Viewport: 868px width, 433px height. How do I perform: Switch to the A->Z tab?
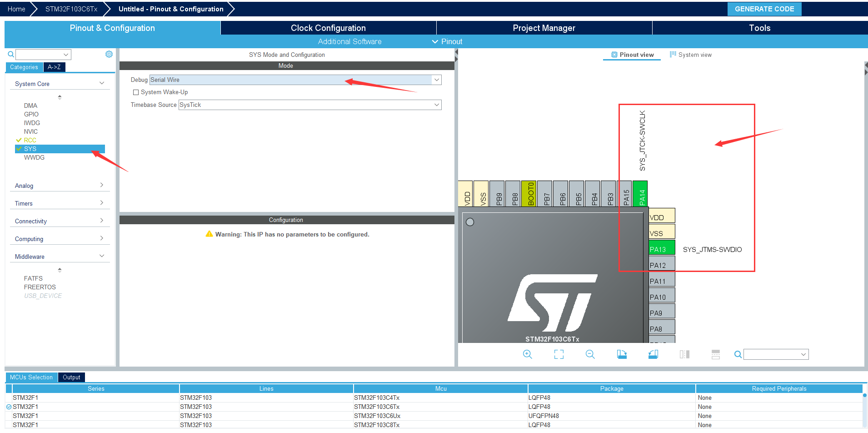coord(54,67)
